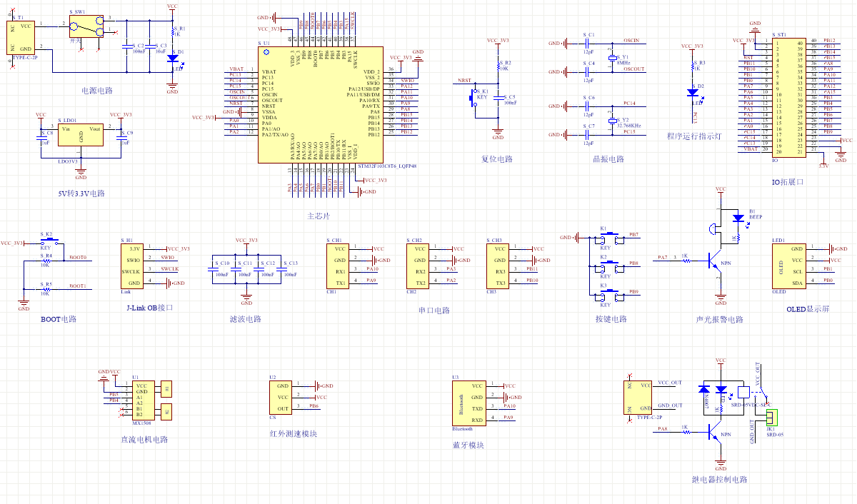Select the 声光报警电路 title label

click(x=719, y=319)
